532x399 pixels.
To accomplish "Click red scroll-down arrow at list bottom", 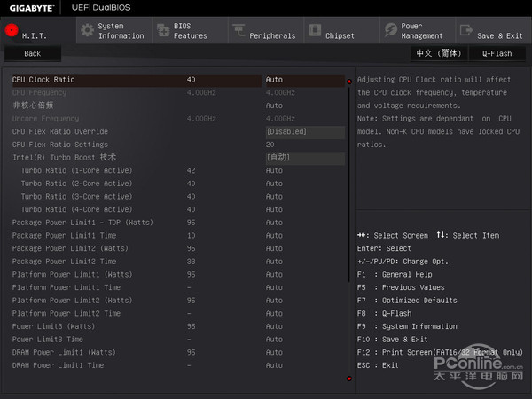I will [x=349, y=378].
